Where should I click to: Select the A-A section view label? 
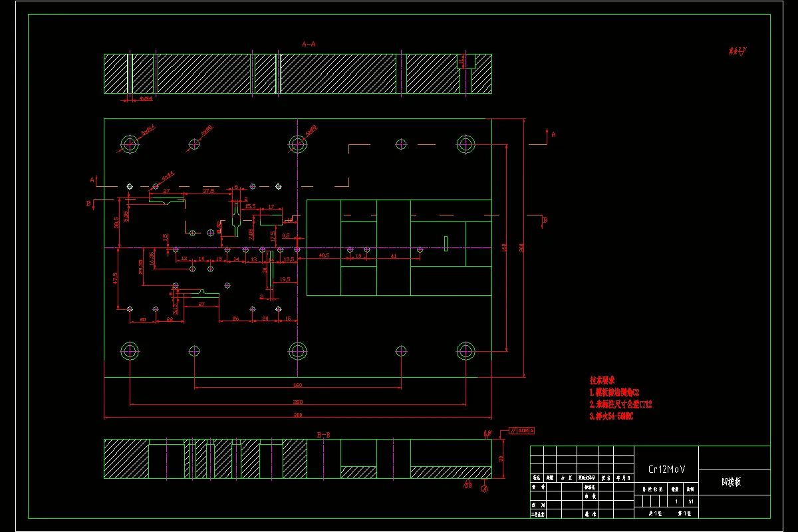pyautogui.click(x=309, y=44)
